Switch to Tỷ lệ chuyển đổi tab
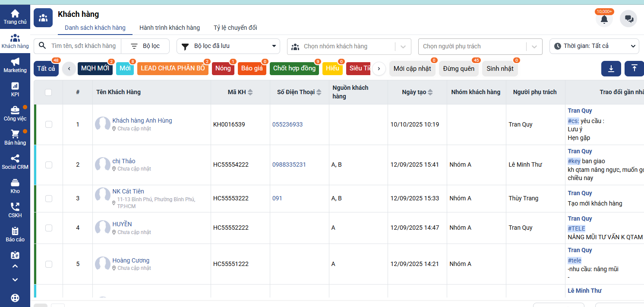This screenshot has height=307, width=644. [x=235, y=28]
